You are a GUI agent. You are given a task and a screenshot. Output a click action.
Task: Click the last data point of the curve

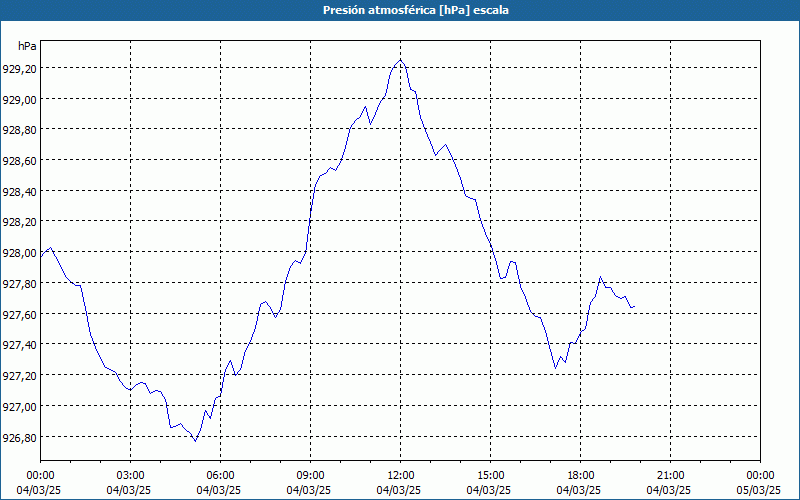[634, 307]
